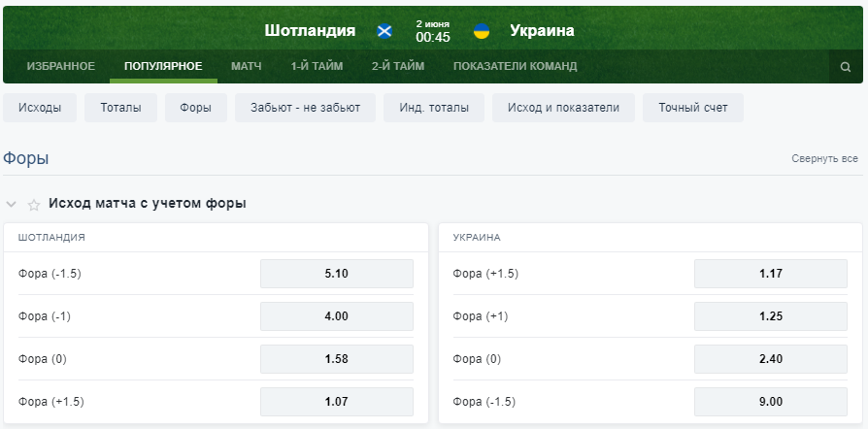The image size is (868, 429).
Task: Bet on Scotland handicap -1.5 at 5.10
Action: tap(336, 274)
